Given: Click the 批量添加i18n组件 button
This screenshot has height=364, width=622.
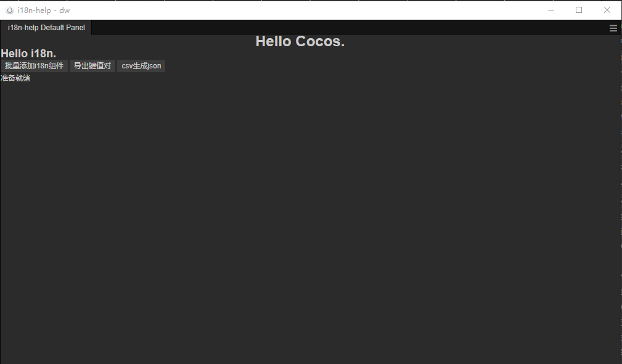Looking at the screenshot, I should 34,66.
